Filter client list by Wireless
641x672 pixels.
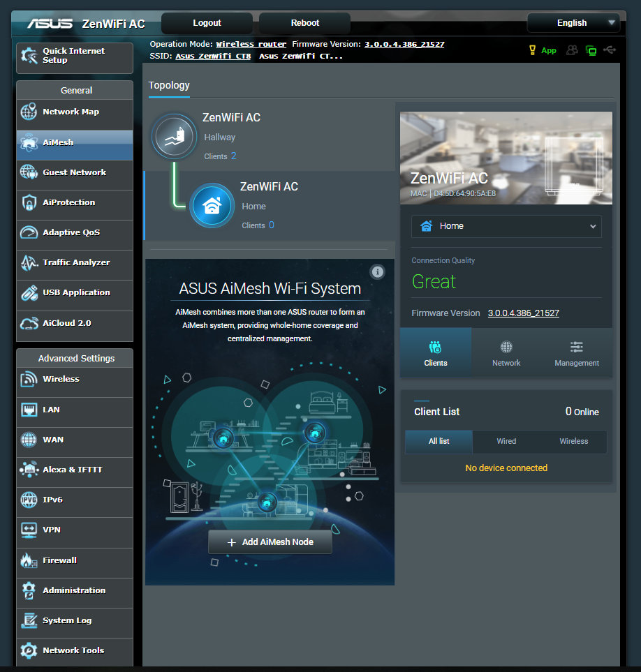573,441
